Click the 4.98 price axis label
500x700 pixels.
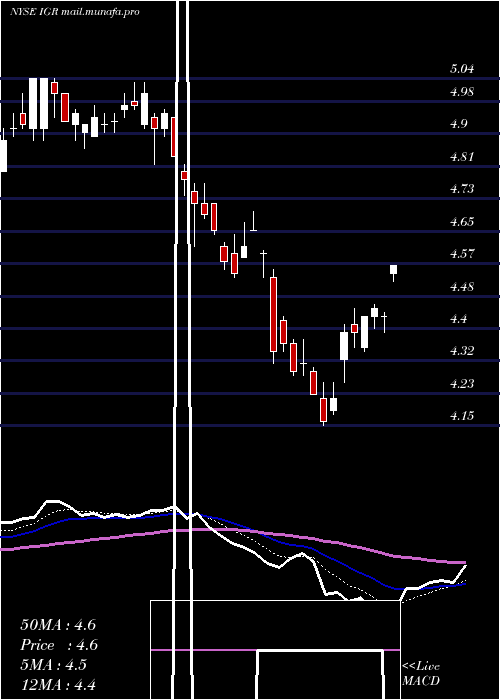click(462, 92)
